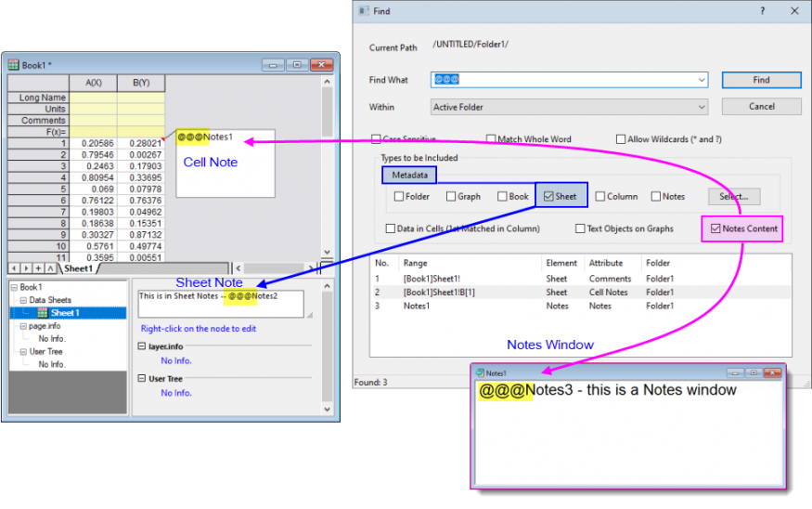Open the Within Active Folder dropdown
Viewport: 812px width, 509px height.
click(x=701, y=108)
